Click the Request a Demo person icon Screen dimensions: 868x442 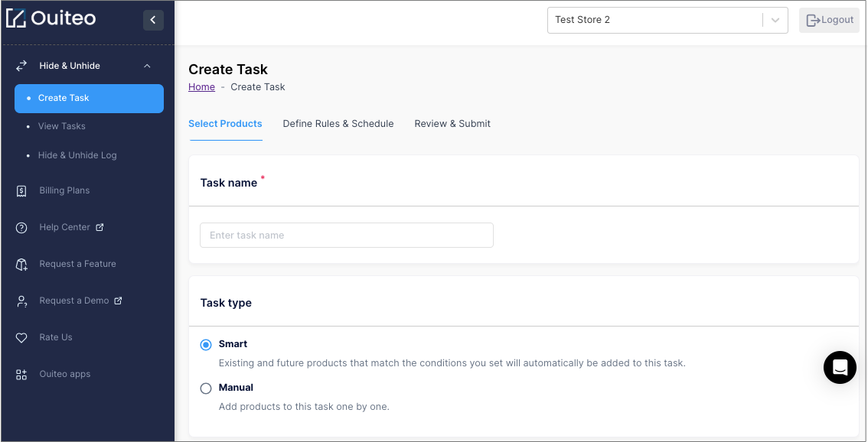pyautogui.click(x=21, y=301)
